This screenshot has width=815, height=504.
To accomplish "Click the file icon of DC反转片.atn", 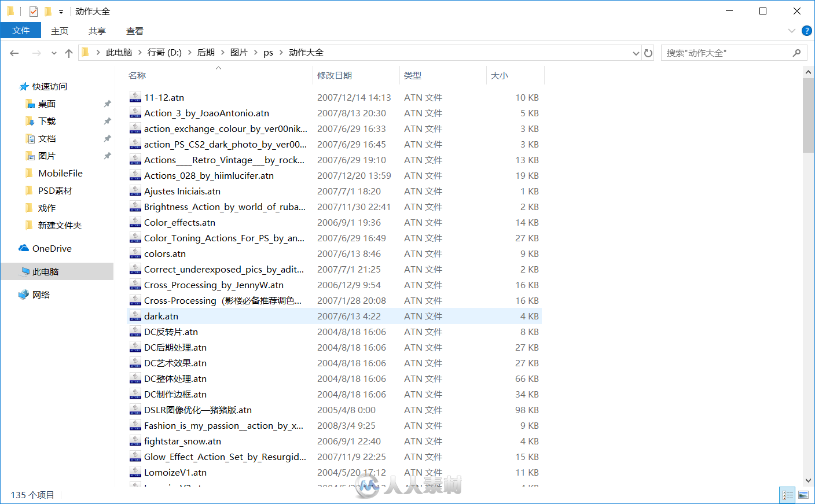I will (135, 332).
